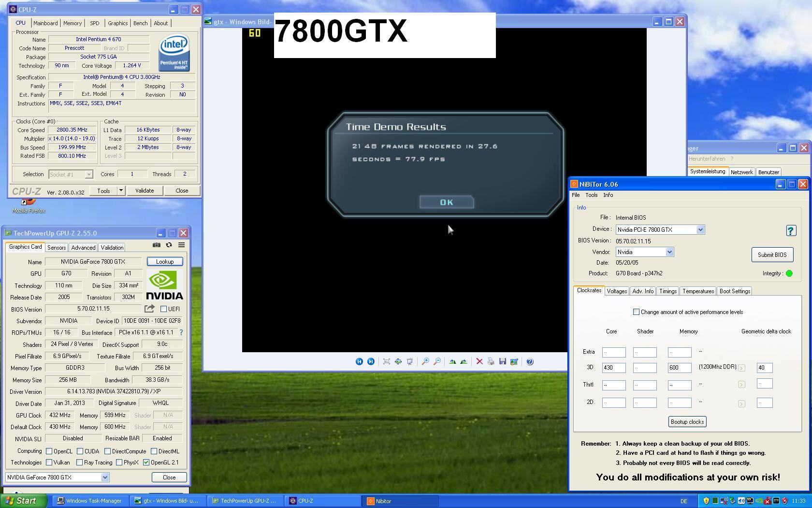Open the CPU-Z Tools dropdown arrow
The image size is (812, 508).
point(121,191)
